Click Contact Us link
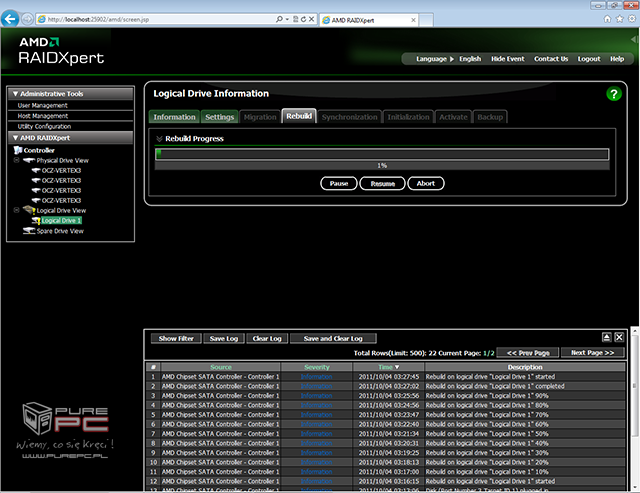The height and width of the screenshot is (493, 640). click(551, 59)
